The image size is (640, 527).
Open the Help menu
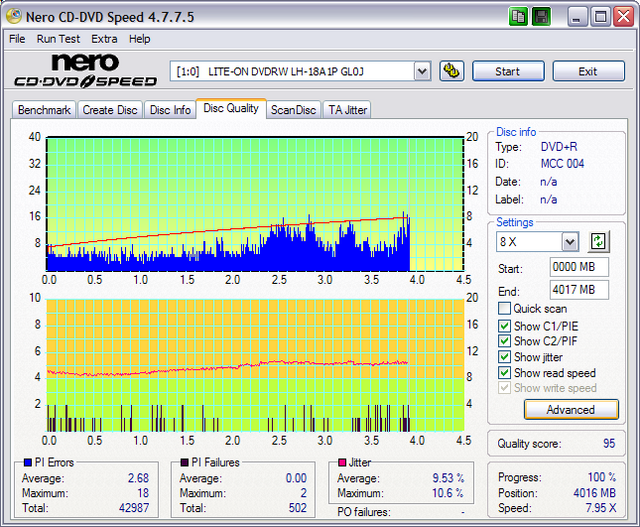click(140, 39)
